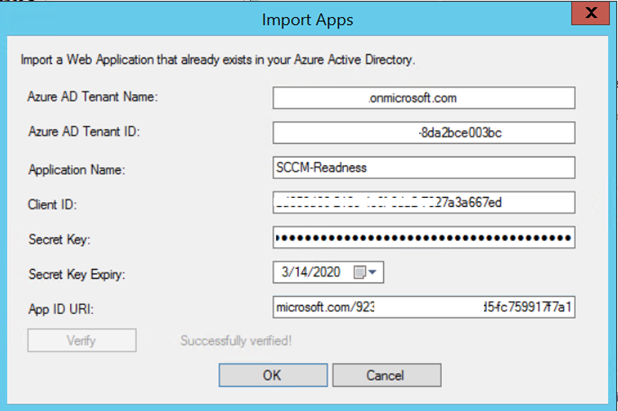
Task: Select the 3/14/2020 expiry date text
Action: pos(311,272)
